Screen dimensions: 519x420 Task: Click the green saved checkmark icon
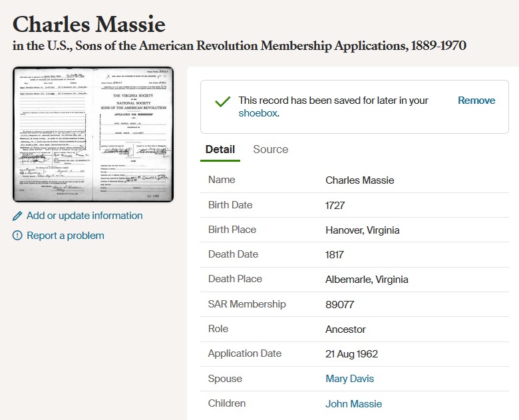(x=223, y=102)
